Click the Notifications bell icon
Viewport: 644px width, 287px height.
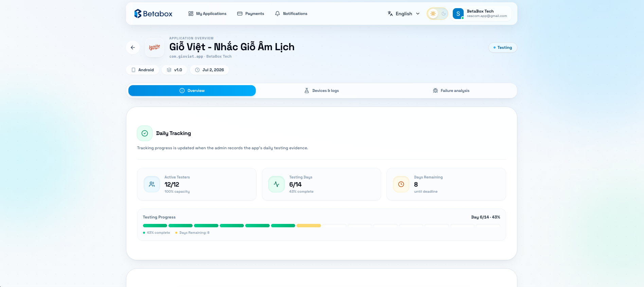(x=278, y=14)
